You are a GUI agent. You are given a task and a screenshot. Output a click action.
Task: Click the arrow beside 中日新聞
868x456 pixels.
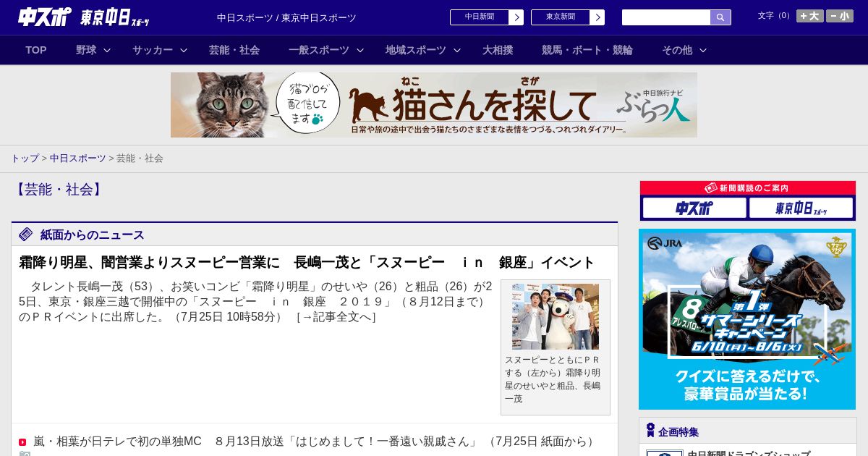click(x=516, y=17)
